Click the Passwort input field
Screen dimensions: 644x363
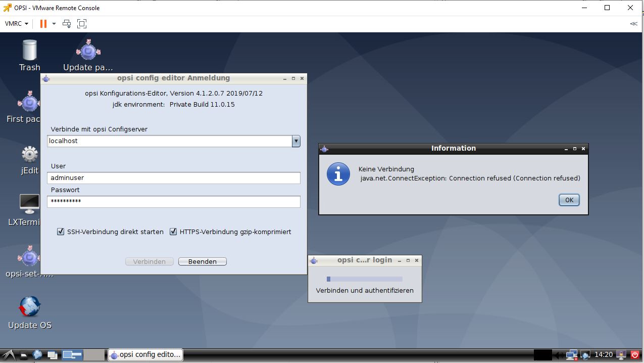[174, 201]
